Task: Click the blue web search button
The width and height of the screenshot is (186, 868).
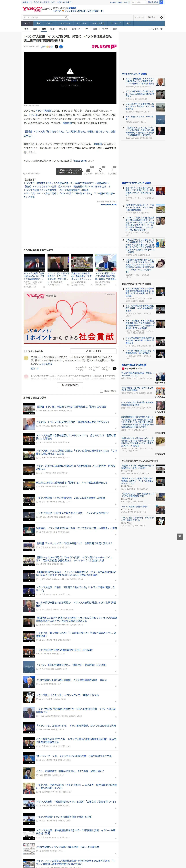Action: tap(161, 2)
